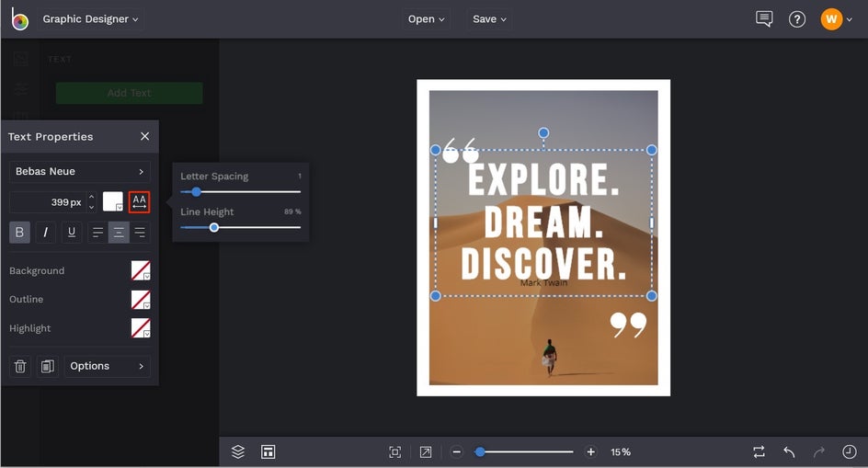Open the history clock icon
This screenshot has width=868, height=468.
click(850, 451)
